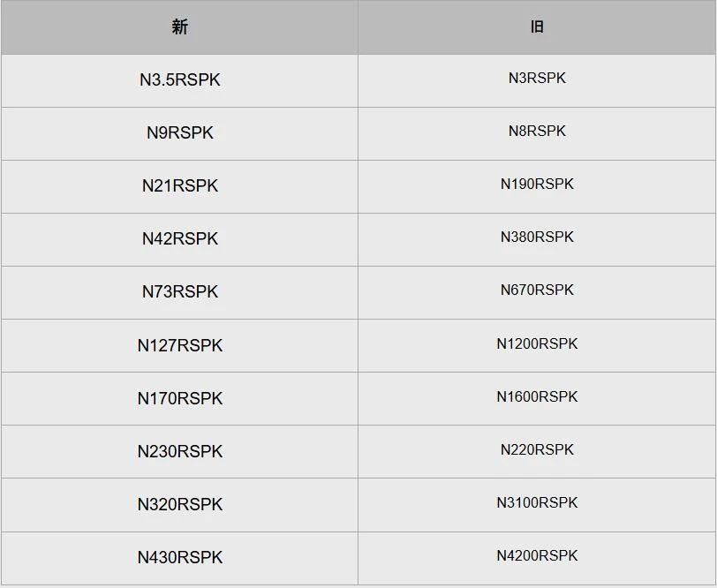The image size is (717, 588).
Task: Click the N9RSPK table cell
Action: pos(180,133)
